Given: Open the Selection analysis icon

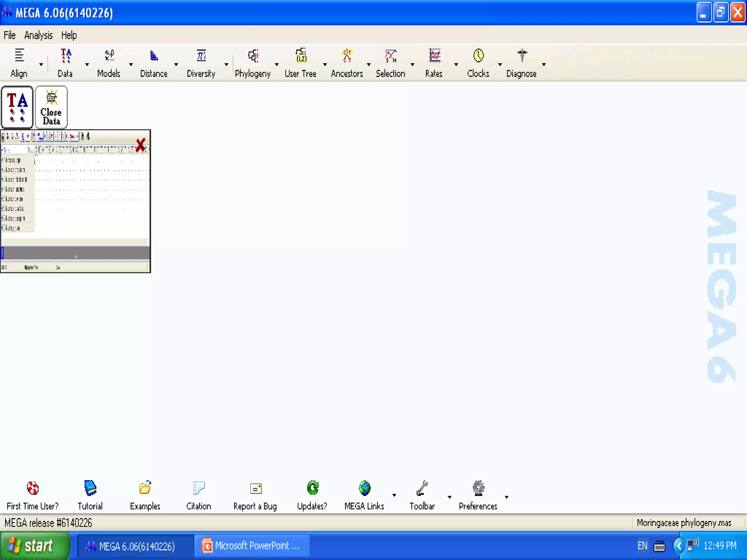Looking at the screenshot, I should pos(390,56).
